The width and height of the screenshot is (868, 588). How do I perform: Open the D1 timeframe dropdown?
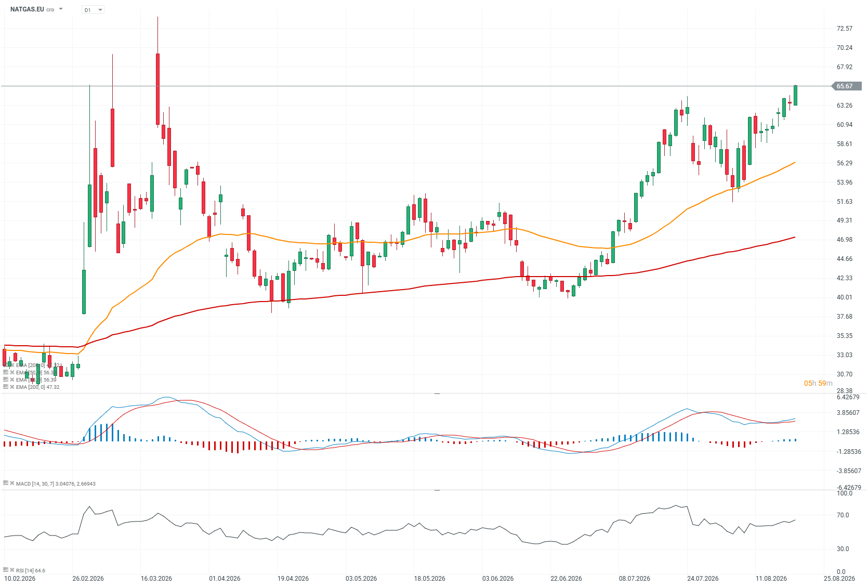pyautogui.click(x=93, y=10)
